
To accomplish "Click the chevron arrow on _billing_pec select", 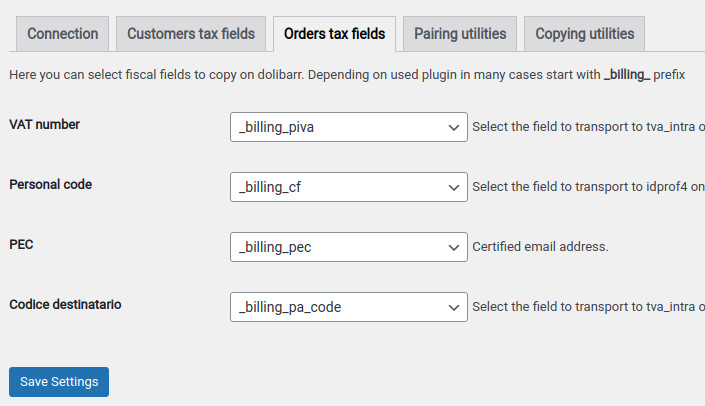I will click(x=453, y=247).
